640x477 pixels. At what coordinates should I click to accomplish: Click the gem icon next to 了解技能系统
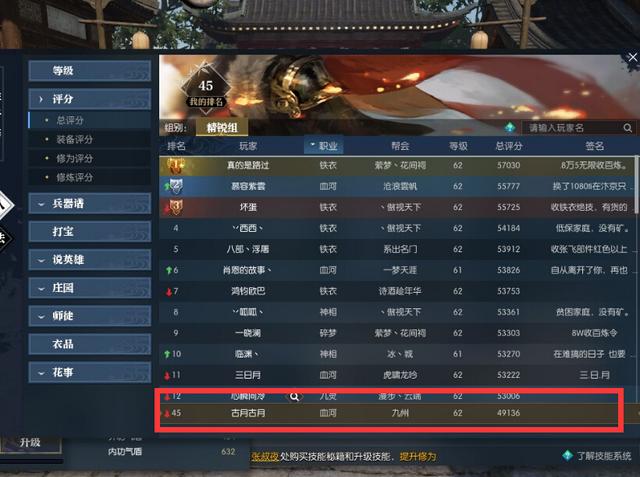pos(567,455)
